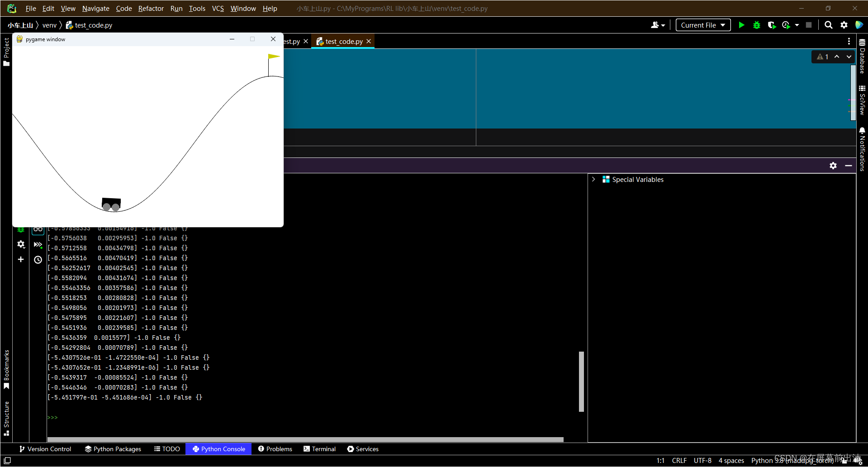Click the colorful JetBrains toolbox icon
The image size is (868, 467).
859,25
